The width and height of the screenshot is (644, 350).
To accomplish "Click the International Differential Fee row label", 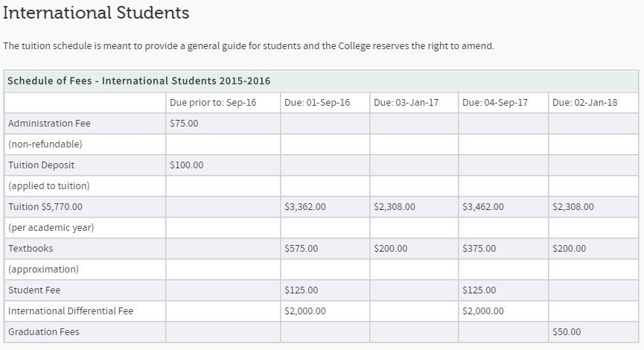I will [71, 311].
